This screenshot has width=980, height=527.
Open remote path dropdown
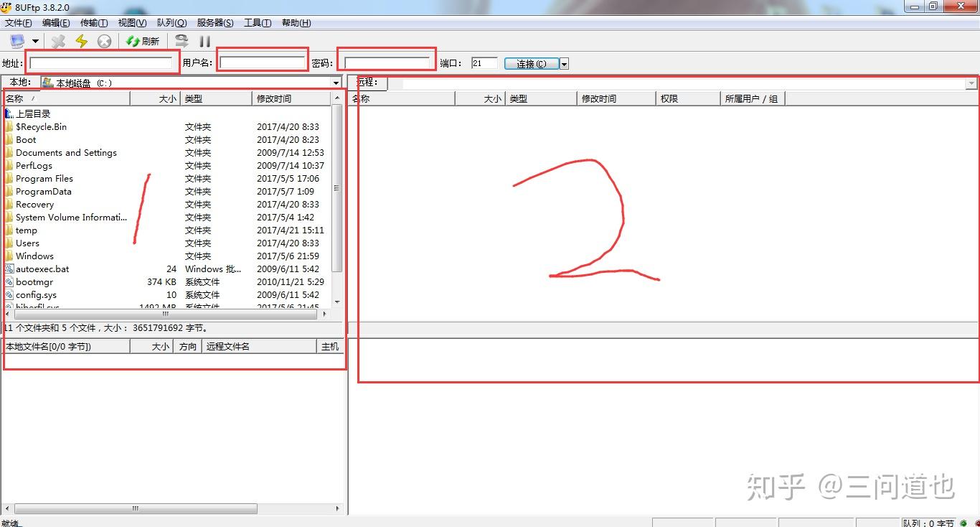coord(971,83)
